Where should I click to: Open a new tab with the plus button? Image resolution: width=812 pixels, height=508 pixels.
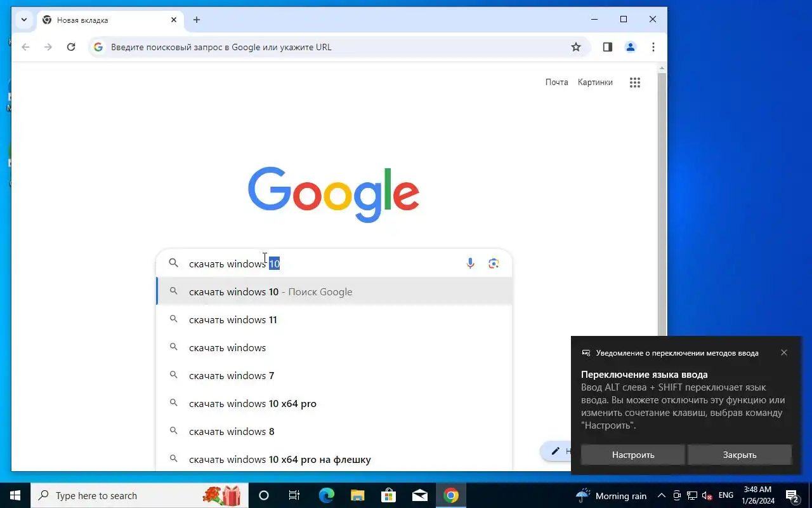coord(197,20)
